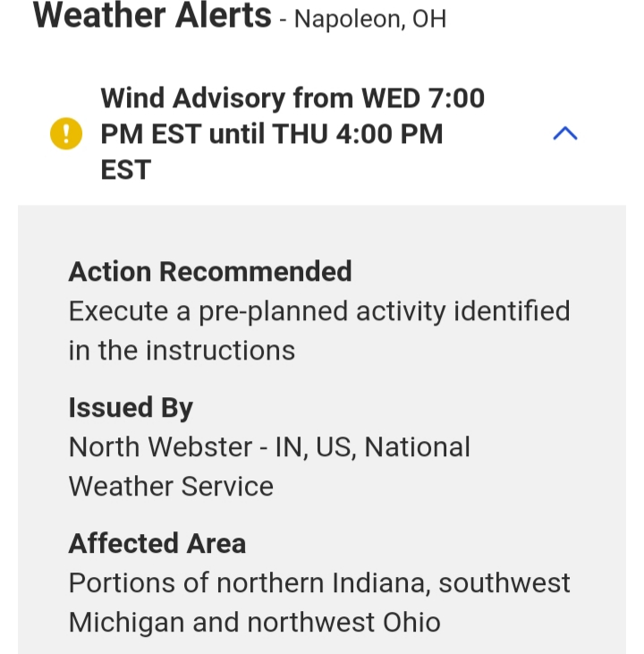Collapse the Wind Advisory alert chevron
644x654 pixels.
tap(565, 134)
